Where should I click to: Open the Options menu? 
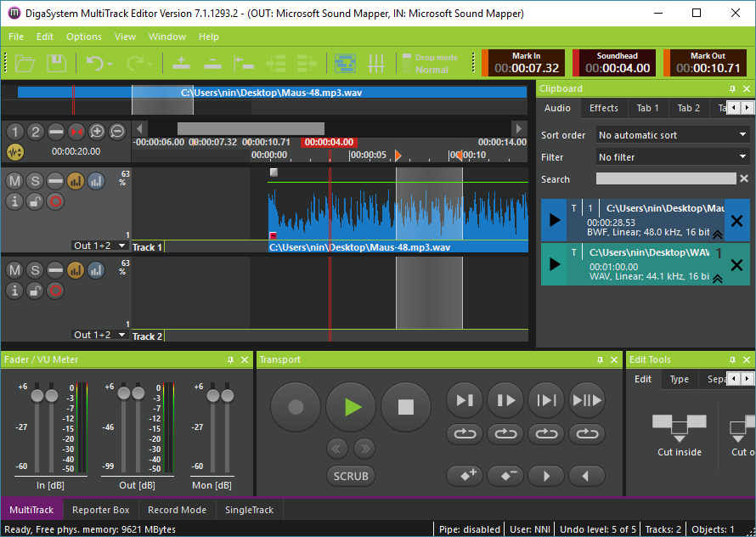[x=84, y=37]
